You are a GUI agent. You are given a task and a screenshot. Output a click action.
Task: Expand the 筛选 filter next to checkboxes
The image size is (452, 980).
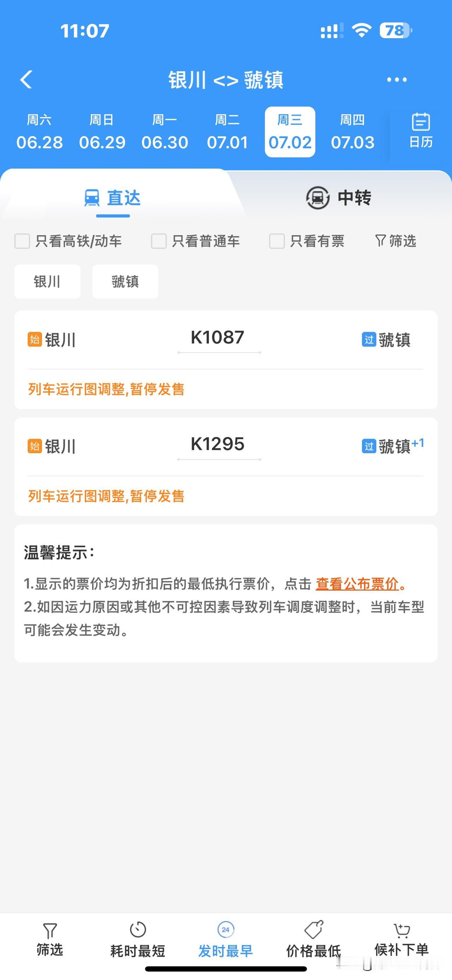pyautogui.click(x=395, y=241)
